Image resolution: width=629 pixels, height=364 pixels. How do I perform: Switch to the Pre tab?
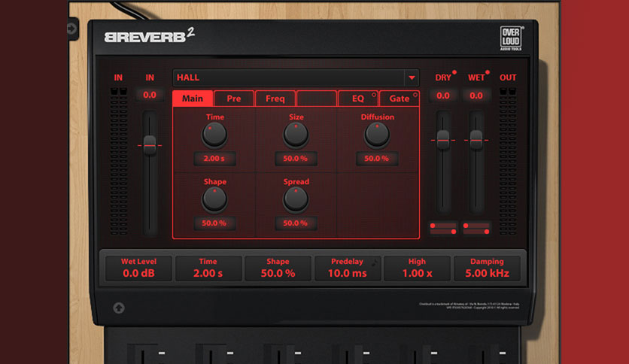point(234,99)
